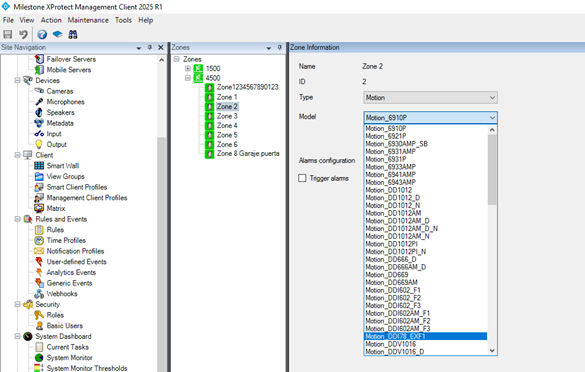The image size is (585, 372).
Task: Pin the Site Navigation pane
Action: pos(150,47)
